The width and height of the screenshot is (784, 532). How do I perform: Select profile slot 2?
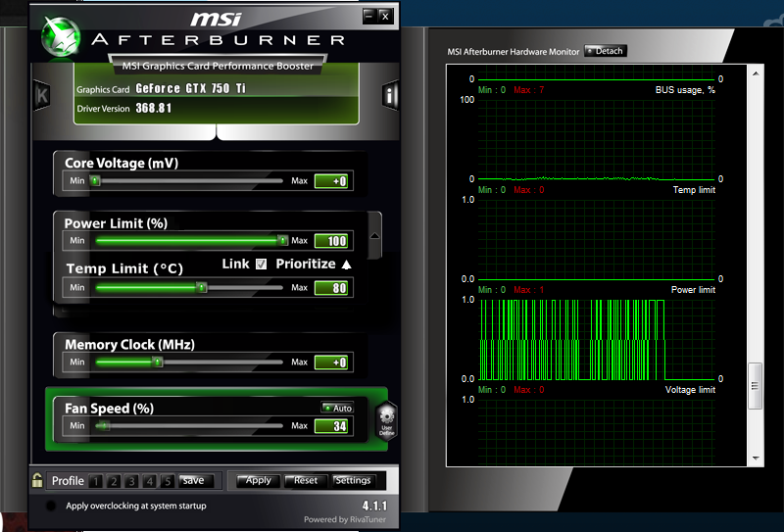click(x=114, y=481)
